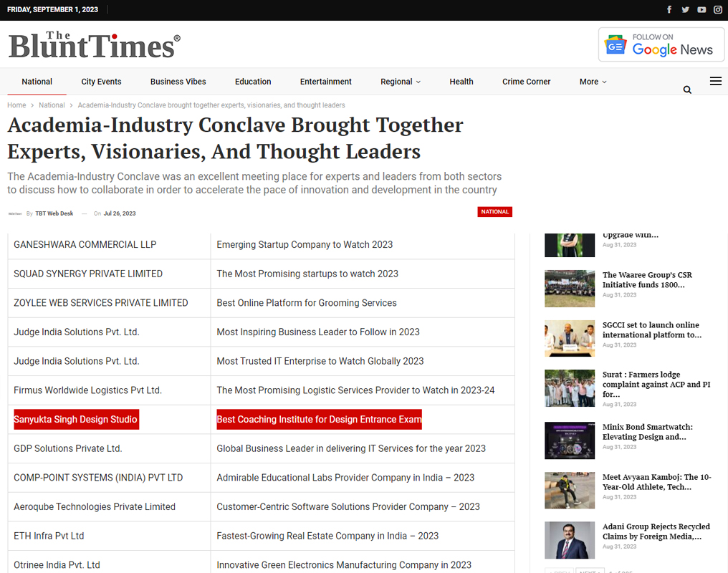Click the Waaree Group article thumbnail
This screenshot has height=573, width=728.
570,289
